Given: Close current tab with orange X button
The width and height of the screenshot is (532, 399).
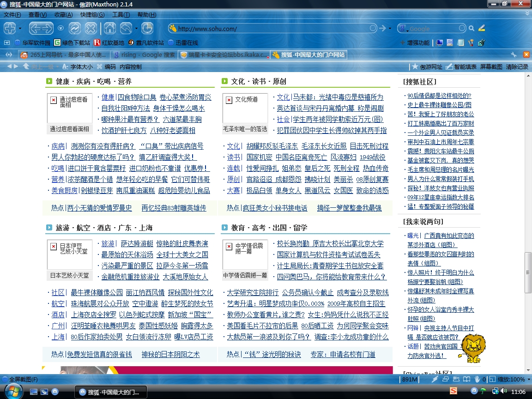Looking at the screenshot, I should click(x=526, y=54).
